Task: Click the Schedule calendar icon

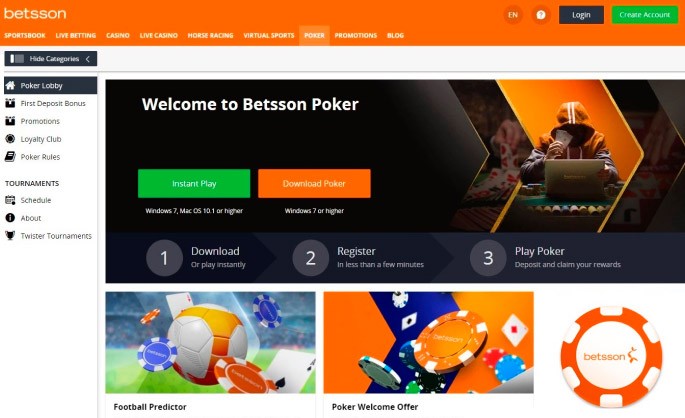Action: pos(10,200)
